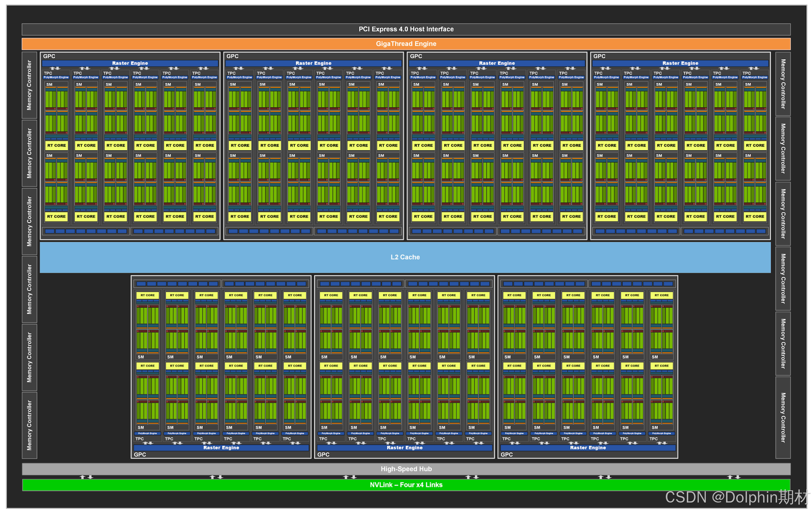Select the bottommost right-side Memory Controller block

pyautogui.click(x=783, y=418)
